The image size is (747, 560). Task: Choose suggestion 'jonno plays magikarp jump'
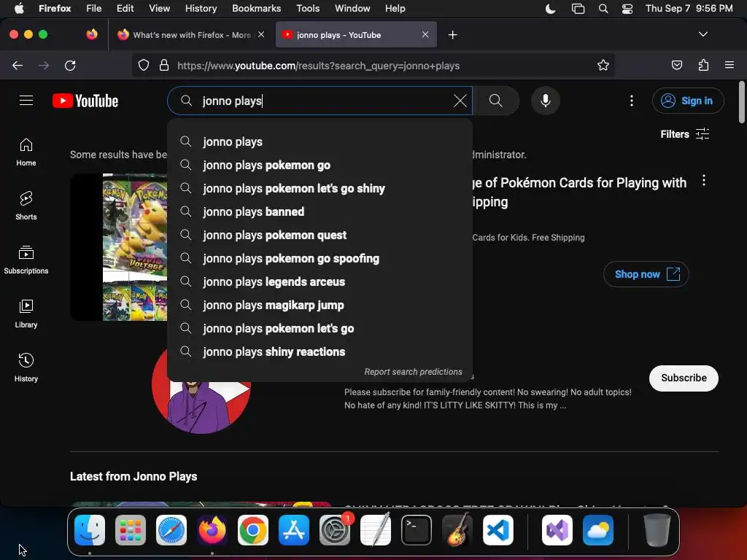[320, 306]
